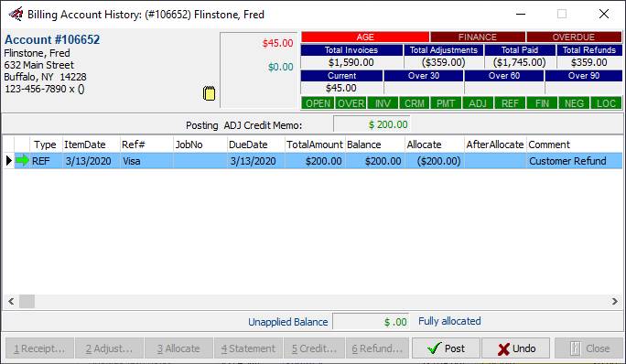Select the red AGE tab
The image size is (626, 364).
tap(365, 37)
